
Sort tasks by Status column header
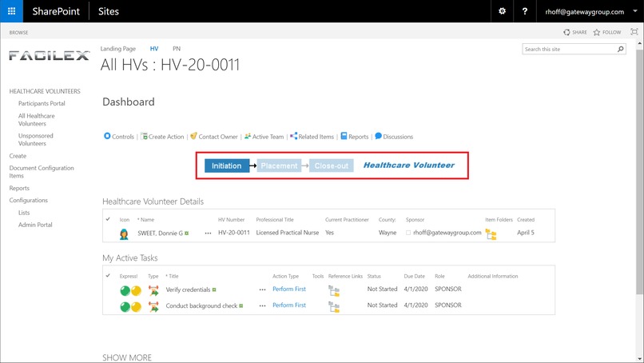pos(374,277)
